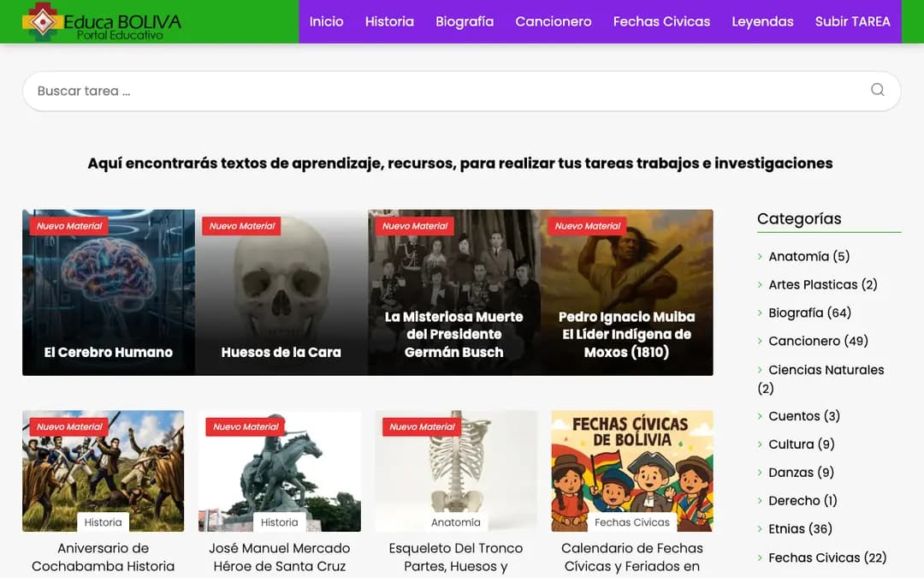Focus the Buscar tarea search field

(461, 91)
